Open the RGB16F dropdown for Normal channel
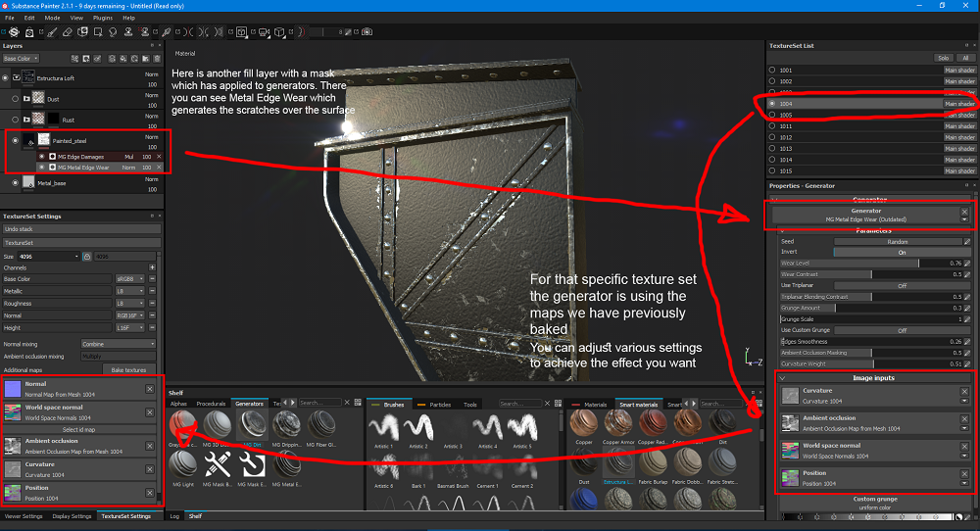980x531 pixels. pos(130,315)
